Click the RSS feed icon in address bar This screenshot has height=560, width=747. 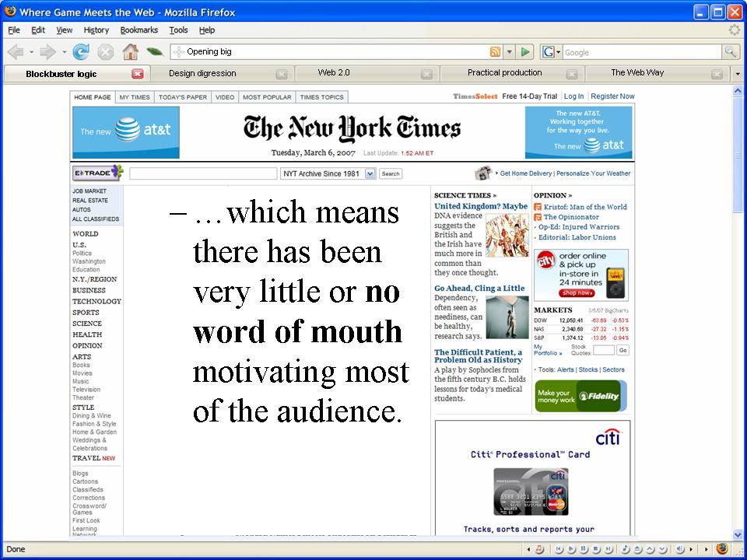496,52
